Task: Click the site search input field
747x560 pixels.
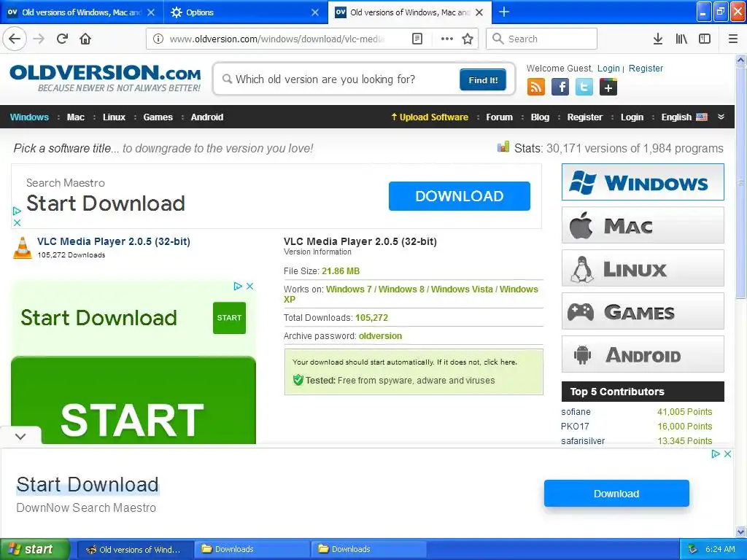Action: click(338, 79)
